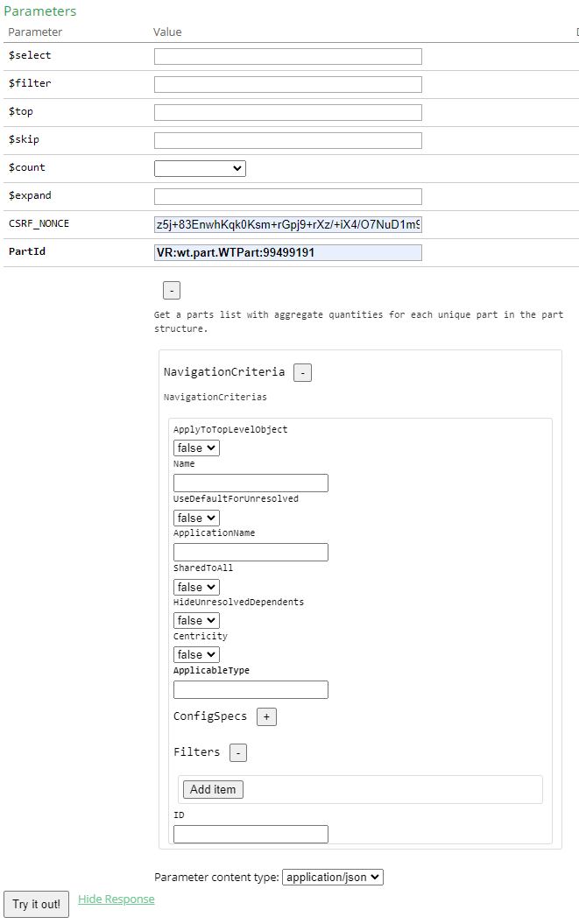The image size is (579, 924).
Task: Click the PartId value field
Action: point(287,252)
